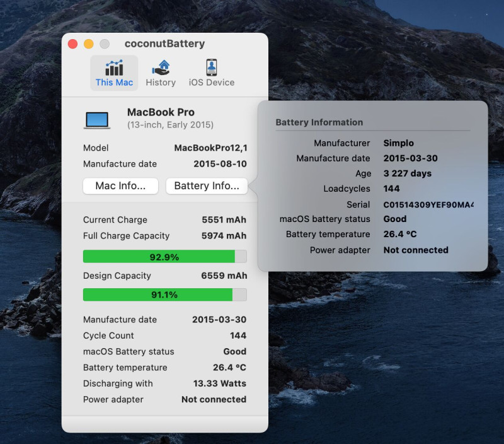Image resolution: width=504 pixels, height=444 pixels.
Task: Click the Battery temperature label in main window
Action: tap(125, 368)
